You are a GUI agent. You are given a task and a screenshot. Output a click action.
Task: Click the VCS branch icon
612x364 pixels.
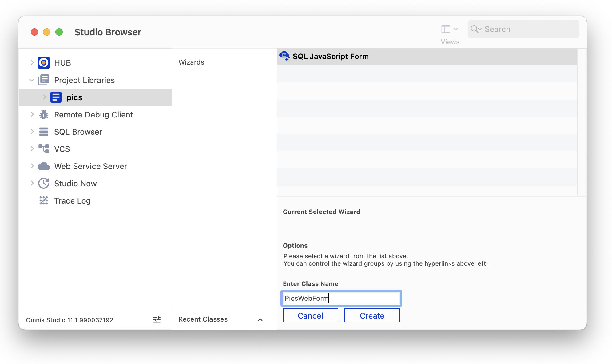coord(44,149)
